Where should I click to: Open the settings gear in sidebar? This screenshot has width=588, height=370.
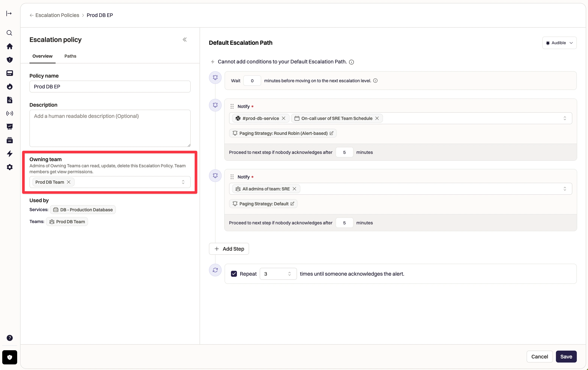pos(9,167)
